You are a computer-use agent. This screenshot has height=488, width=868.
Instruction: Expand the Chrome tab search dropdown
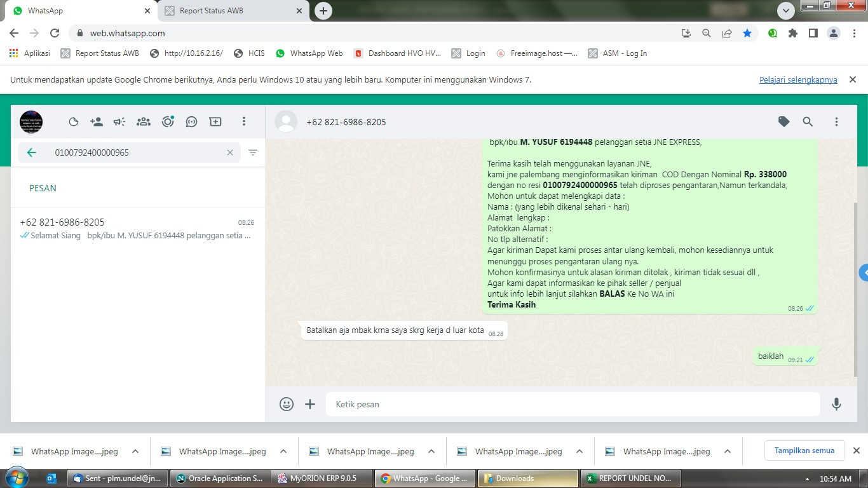pyautogui.click(x=787, y=11)
